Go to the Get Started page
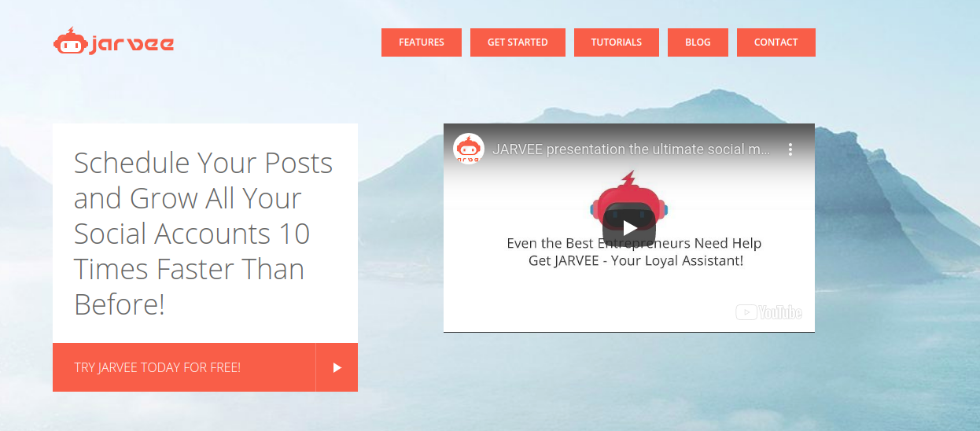The height and width of the screenshot is (431, 980). 518,42
